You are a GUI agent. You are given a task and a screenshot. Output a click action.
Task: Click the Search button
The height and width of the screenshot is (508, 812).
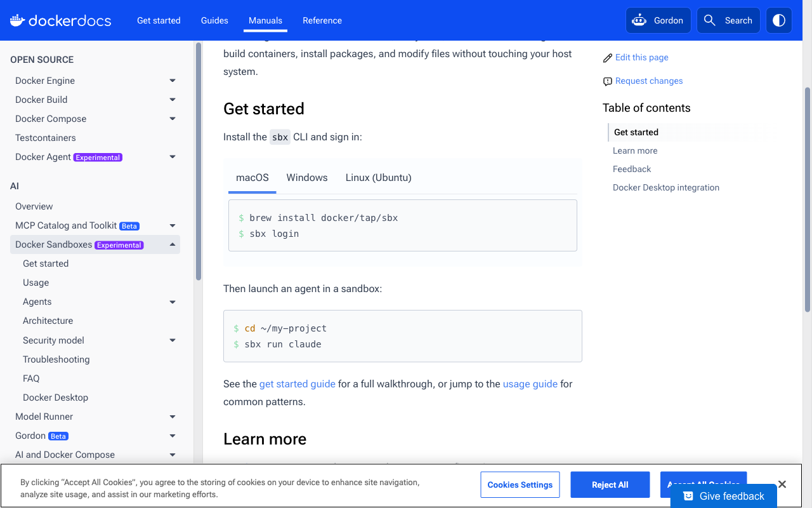tap(728, 20)
